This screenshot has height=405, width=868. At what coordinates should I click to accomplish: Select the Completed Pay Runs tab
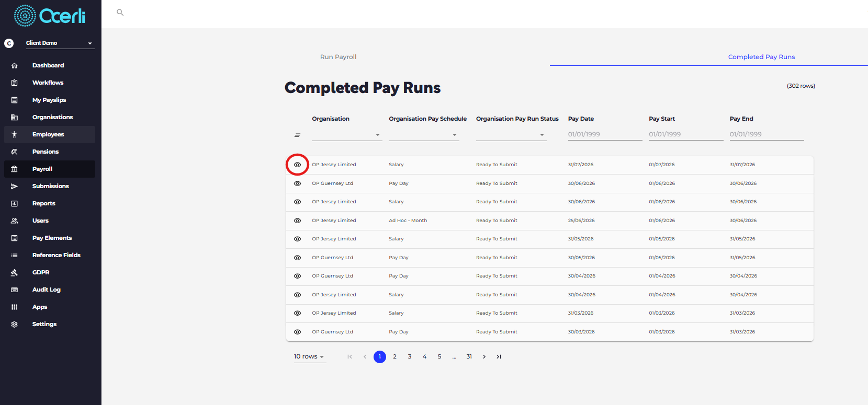(x=761, y=57)
